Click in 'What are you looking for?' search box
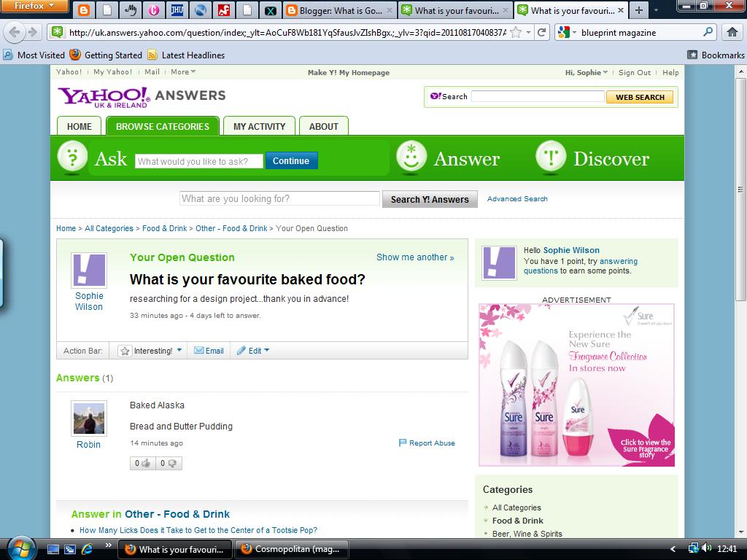The width and height of the screenshot is (747, 560). point(279,198)
